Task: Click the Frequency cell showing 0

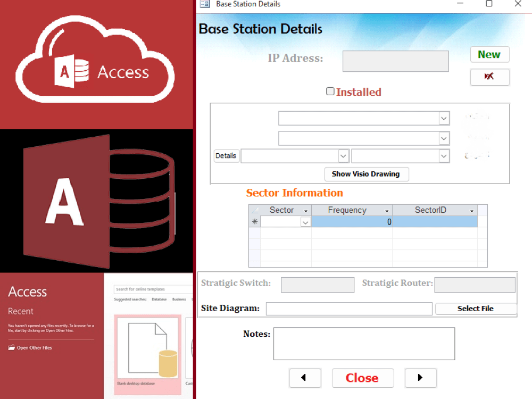Action: point(352,222)
